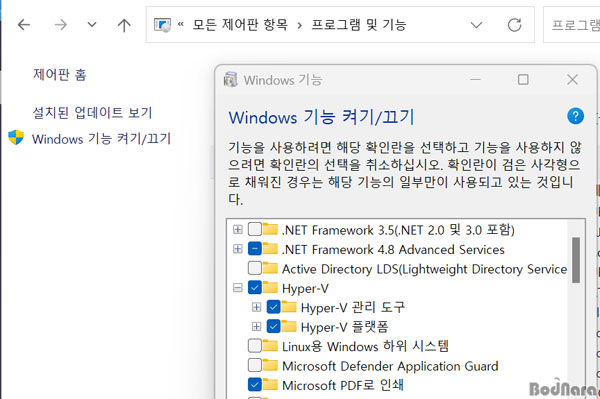Select Linux용 Windows 하위 시스템 label

click(365, 346)
